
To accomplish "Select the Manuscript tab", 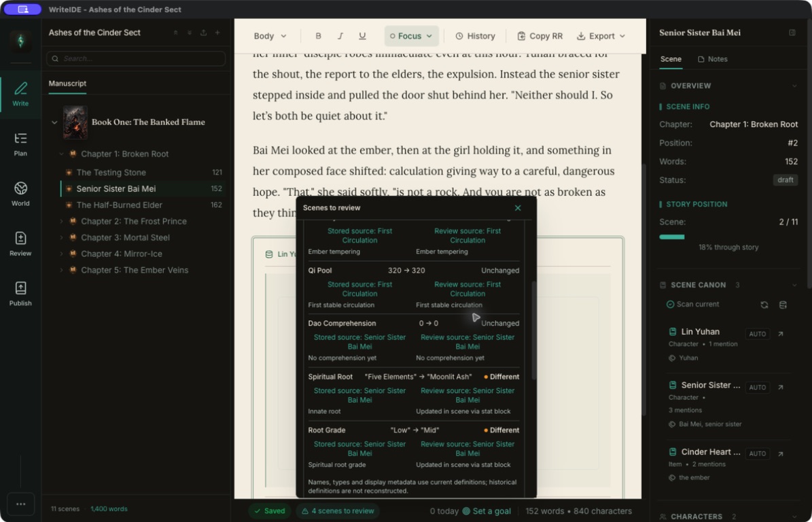I will coord(67,84).
